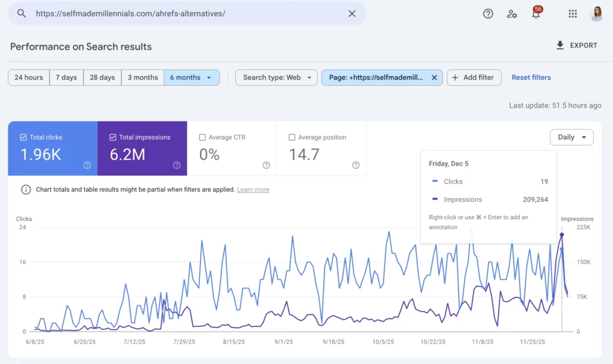The image size is (613, 364).
Task: Open the user settings people icon
Action: (512, 14)
